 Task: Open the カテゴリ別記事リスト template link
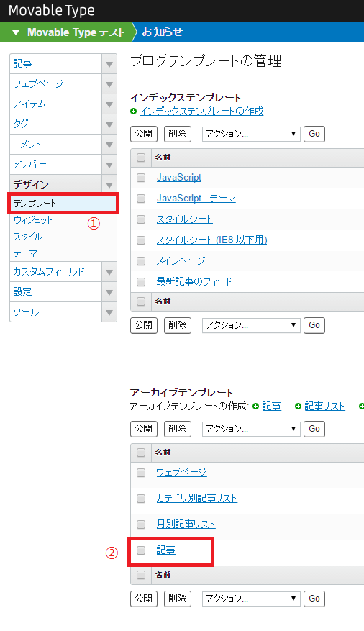tap(196, 499)
